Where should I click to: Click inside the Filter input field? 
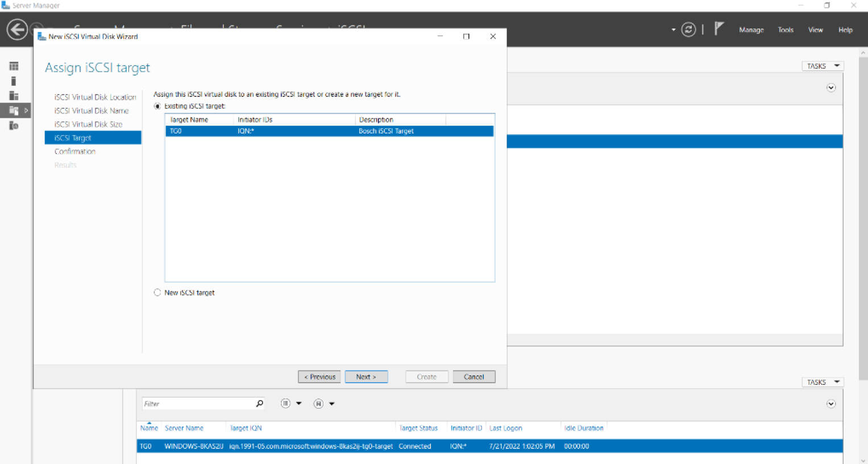[198, 404]
